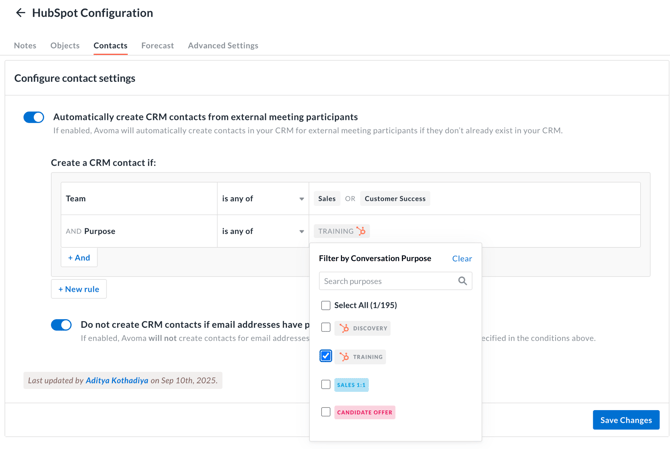Screen dimensions: 670x449
Task: Uncheck the Training purpose checkbox
Action: [326, 356]
